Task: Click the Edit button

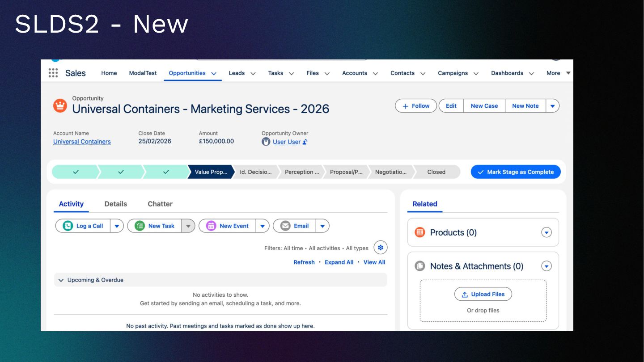Action: [x=451, y=106]
